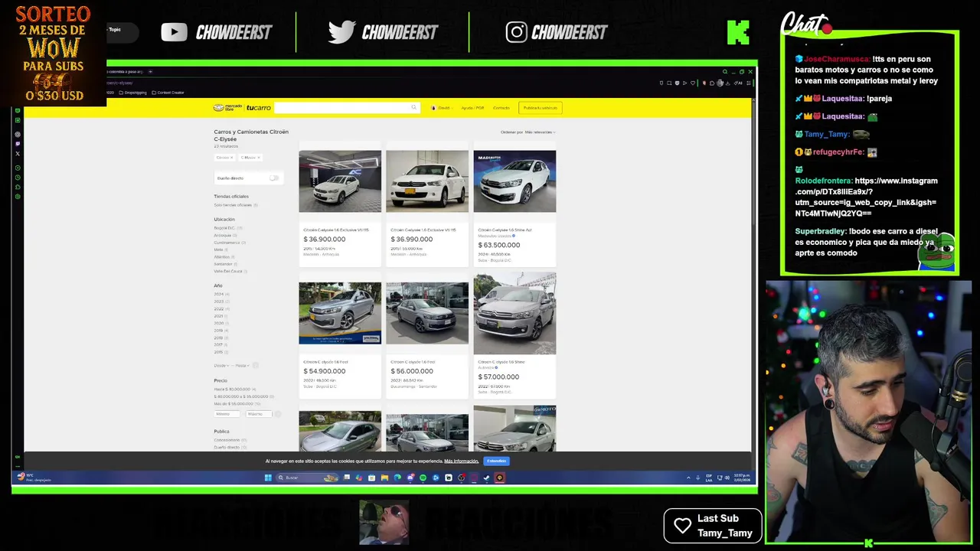The height and width of the screenshot is (551, 980).
Task: Open the Más información cookie link
Action: (x=462, y=461)
